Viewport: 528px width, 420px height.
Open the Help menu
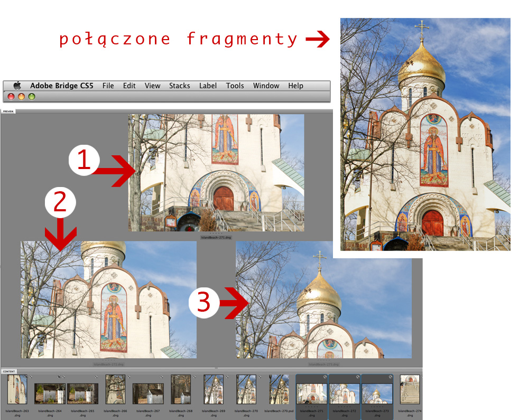pyautogui.click(x=295, y=86)
